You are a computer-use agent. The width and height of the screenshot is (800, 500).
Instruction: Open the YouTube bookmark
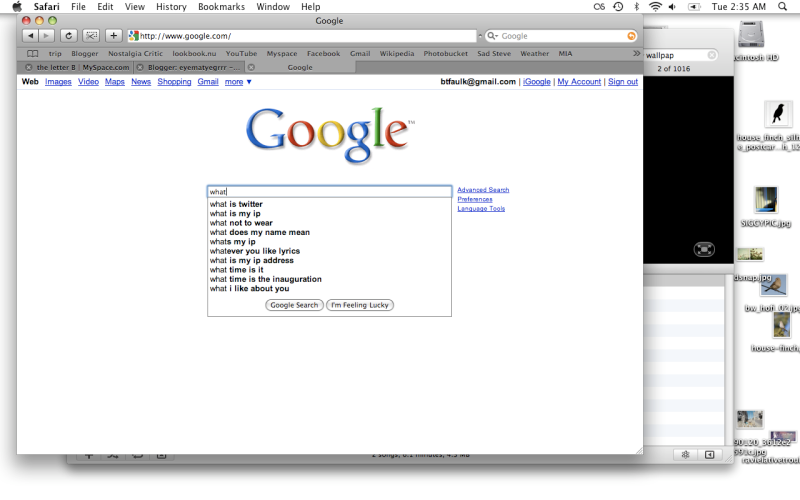pos(241,54)
